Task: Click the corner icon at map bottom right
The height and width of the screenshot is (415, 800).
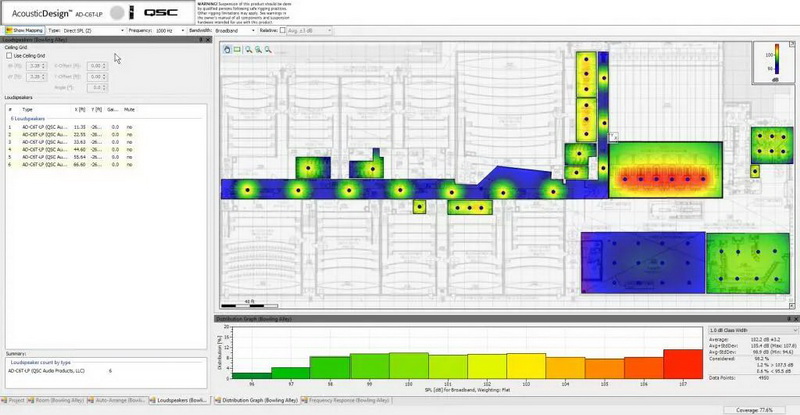Action: pyautogui.click(x=791, y=305)
